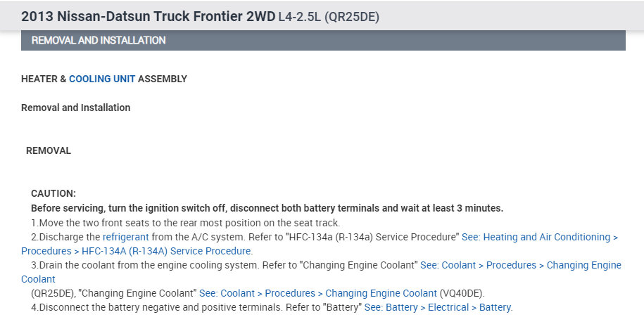Screen dimensions: 644x317
Task: Click the standalone "REMOVAL" heading
Action: [x=49, y=150]
